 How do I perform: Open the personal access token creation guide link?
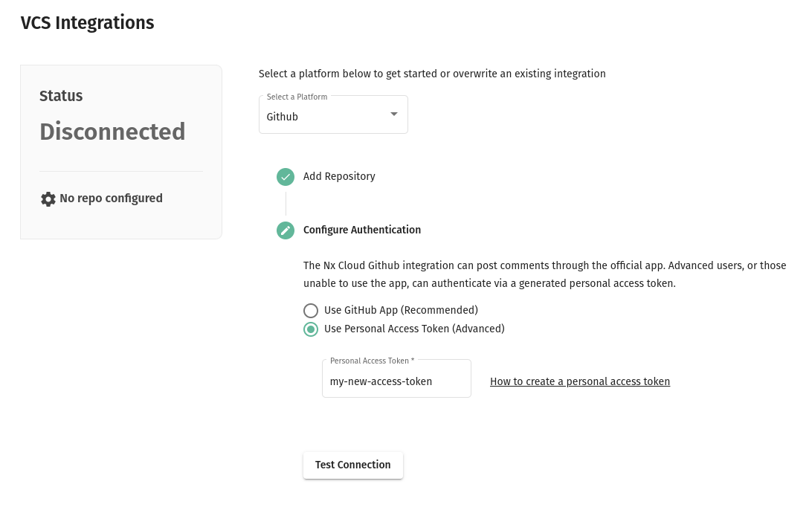(x=580, y=381)
